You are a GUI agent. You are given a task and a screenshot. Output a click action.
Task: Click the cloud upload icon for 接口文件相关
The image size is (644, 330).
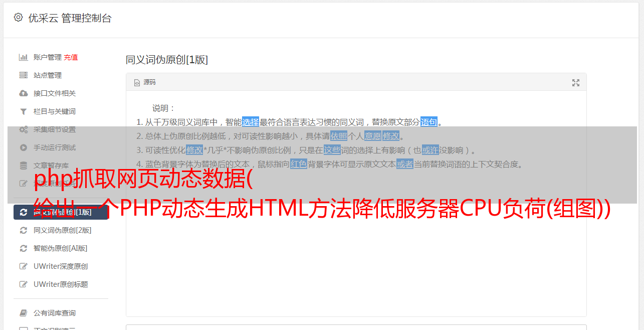click(x=23, y=93)
